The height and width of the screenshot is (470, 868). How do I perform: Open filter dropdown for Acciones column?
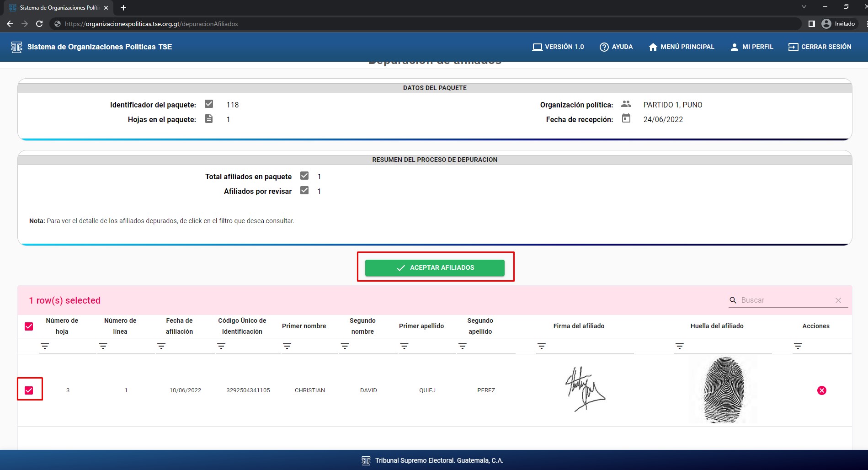798,346
